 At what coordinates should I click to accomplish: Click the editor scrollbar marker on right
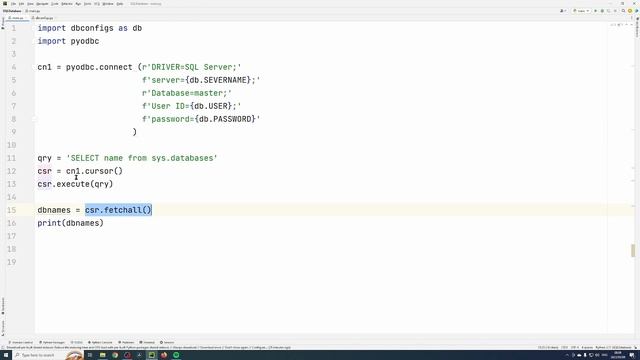633,251
